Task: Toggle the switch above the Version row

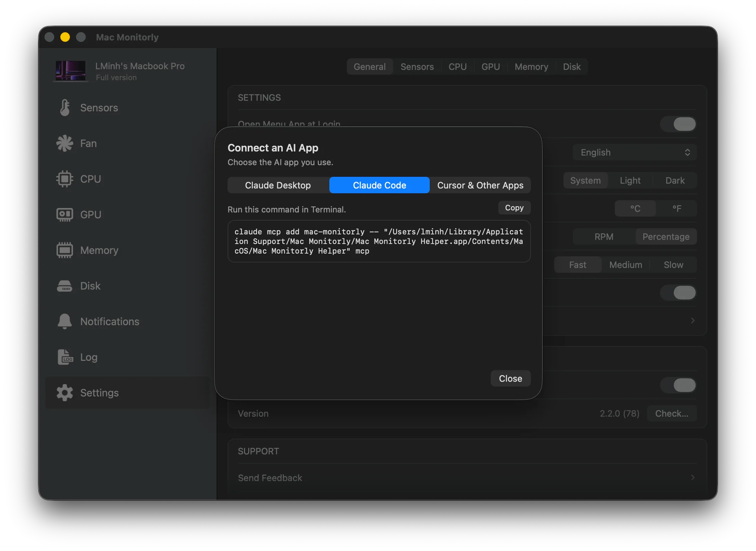Action: tap(678, 385)
